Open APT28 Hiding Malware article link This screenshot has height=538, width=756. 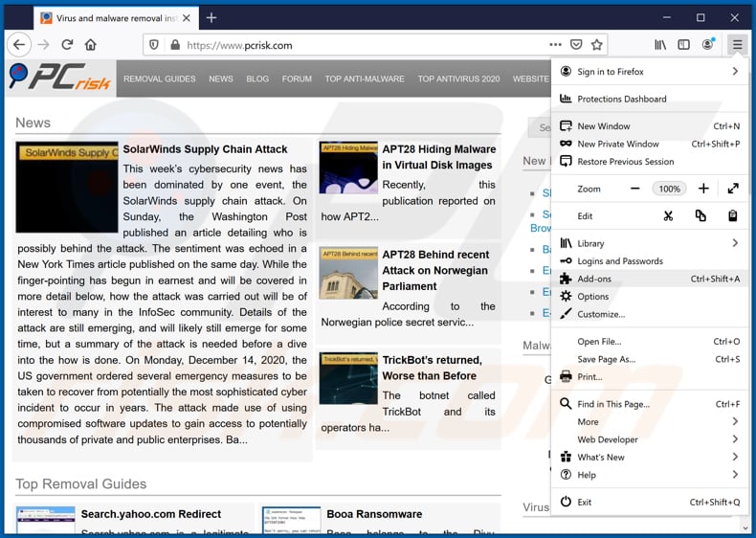(x=438, y=157)
